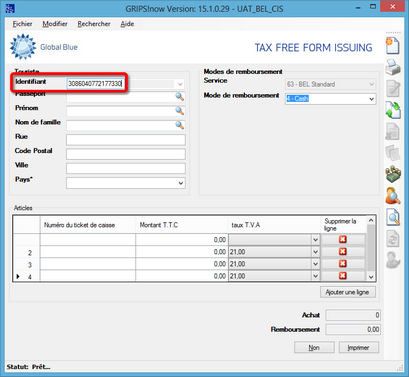Open the Mode de remboursement Cash dropdown
Viewport: 409px width, 377px height.
(x=371, y=99)
